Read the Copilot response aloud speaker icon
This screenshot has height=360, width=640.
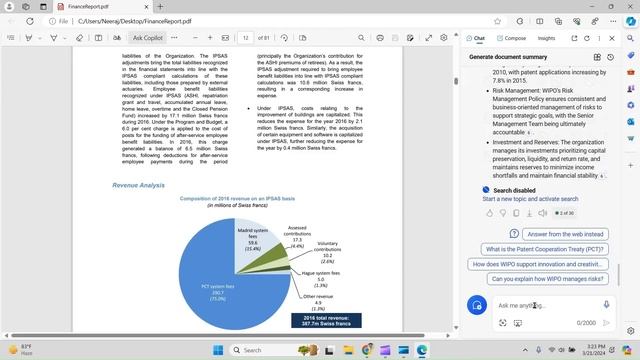[542, 213]
